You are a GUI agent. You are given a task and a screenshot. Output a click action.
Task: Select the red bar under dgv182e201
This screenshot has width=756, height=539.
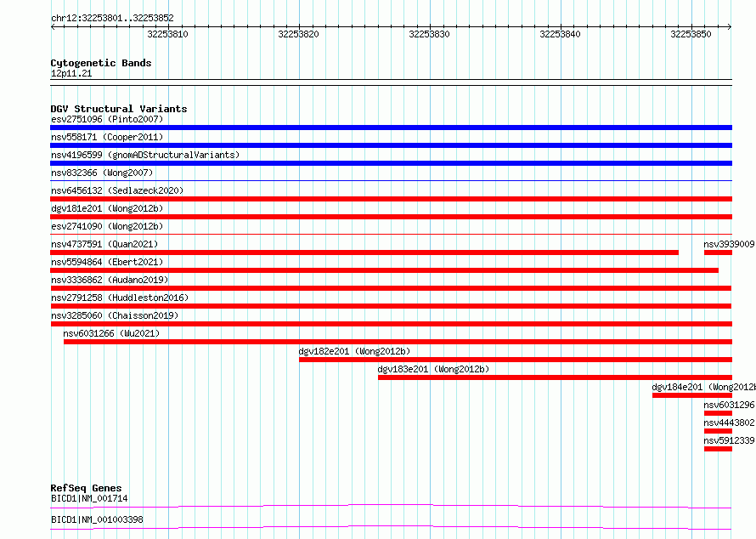[516, 360]
